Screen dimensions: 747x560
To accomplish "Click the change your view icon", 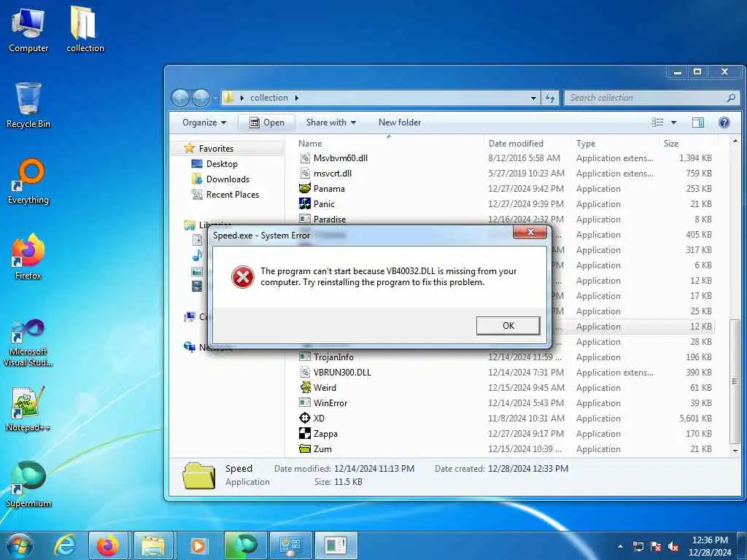I will click(658, 122).
